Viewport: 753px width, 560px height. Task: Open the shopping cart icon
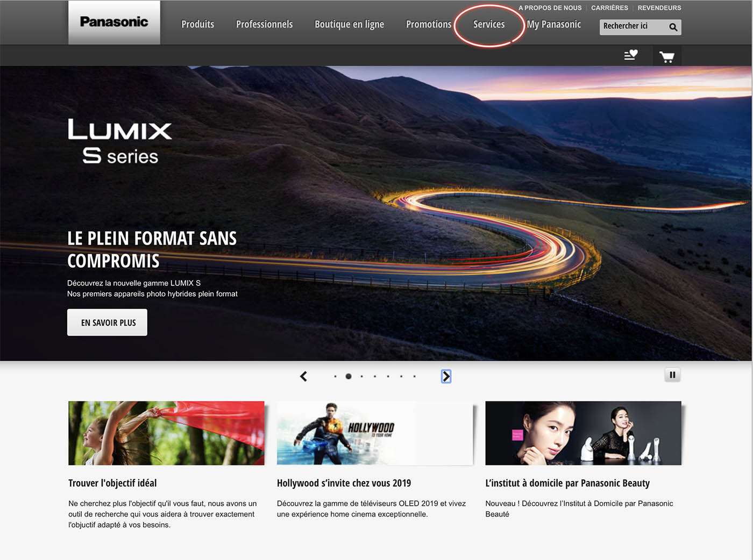(x=667, y=56)
